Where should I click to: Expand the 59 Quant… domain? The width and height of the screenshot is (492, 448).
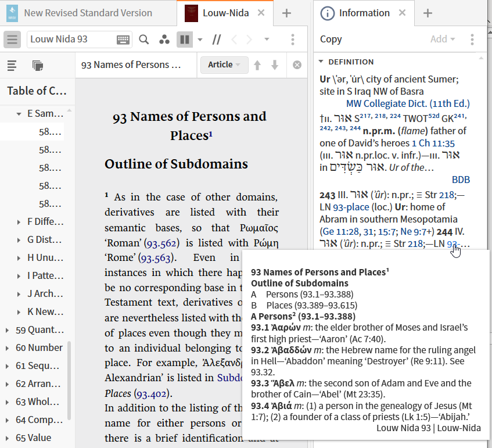[x=7, y=330]
